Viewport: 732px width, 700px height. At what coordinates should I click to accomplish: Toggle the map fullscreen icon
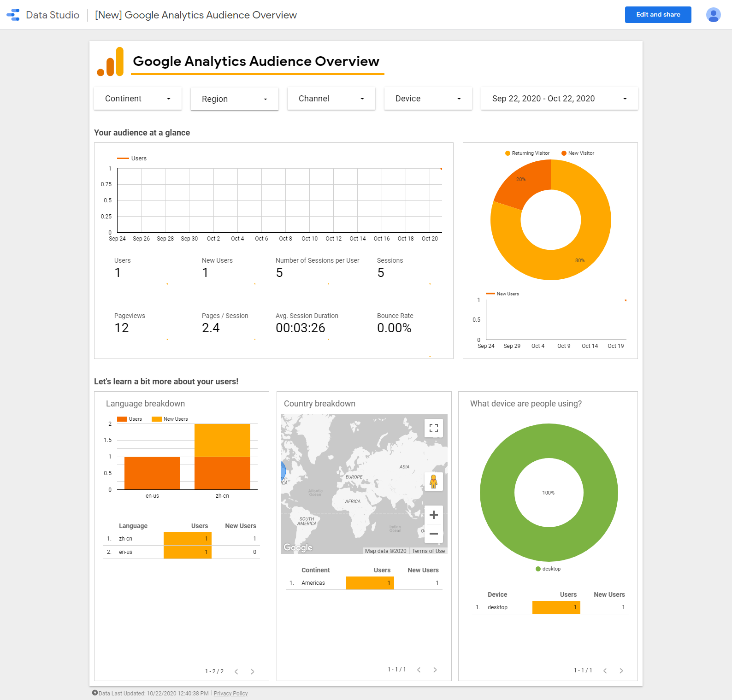tap(433, 428)
